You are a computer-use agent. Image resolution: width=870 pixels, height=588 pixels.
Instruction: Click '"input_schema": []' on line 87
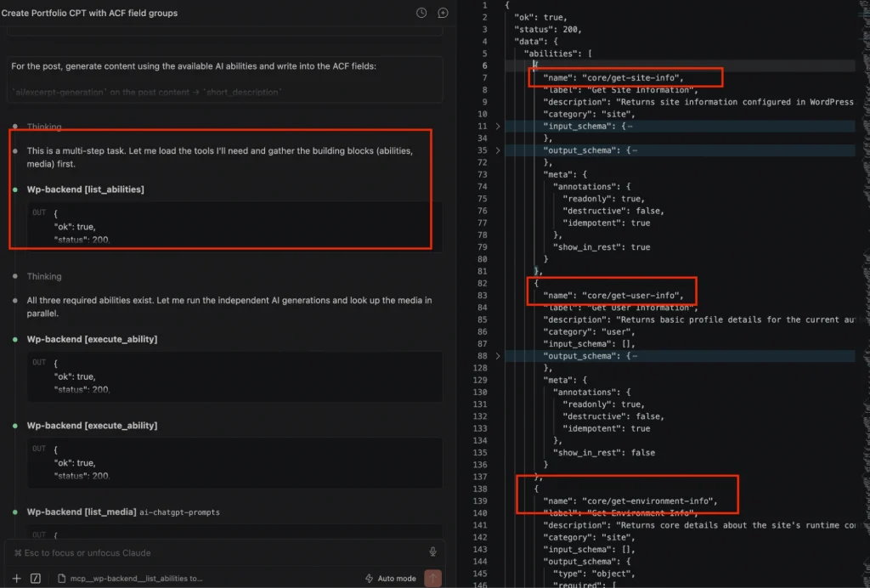(x=590, y=344)
